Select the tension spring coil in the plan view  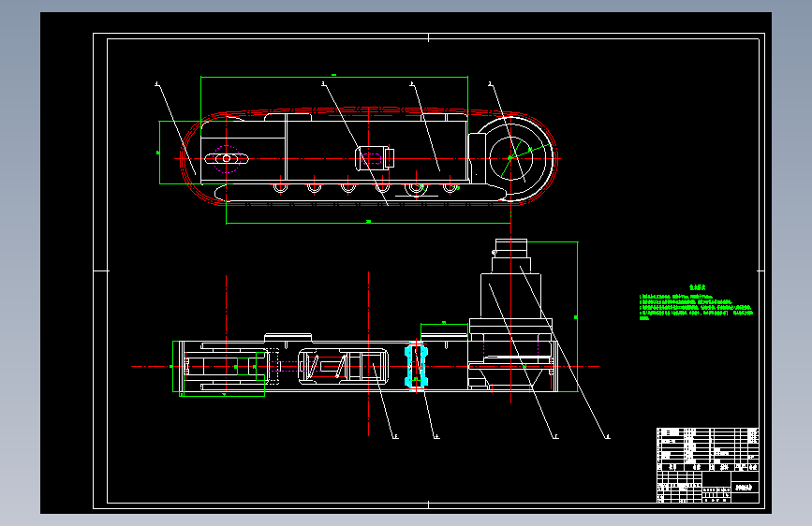click(x=325, y=367)
